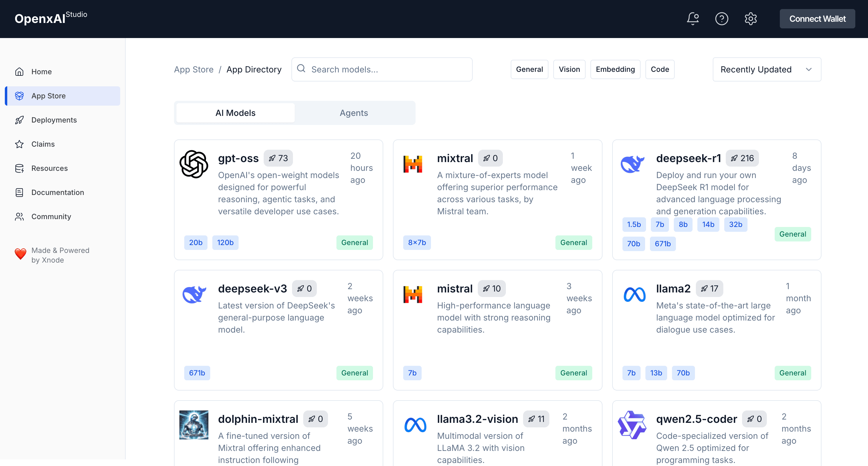Click the dolphin-mixtral thumbnail image
This screenshot has height=466, width=868.
coord(194,425)
